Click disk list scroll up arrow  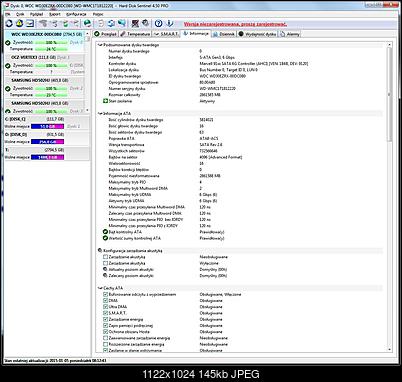pos(88,34)
